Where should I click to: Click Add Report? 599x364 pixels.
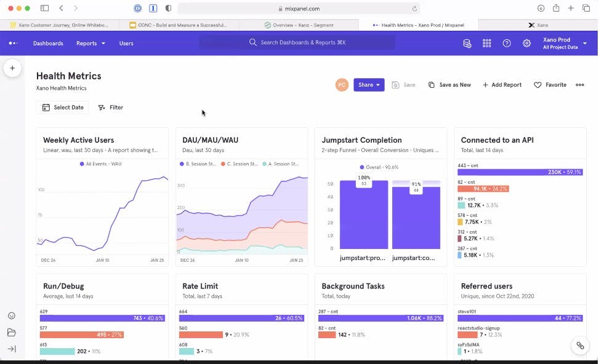(502, 85)
